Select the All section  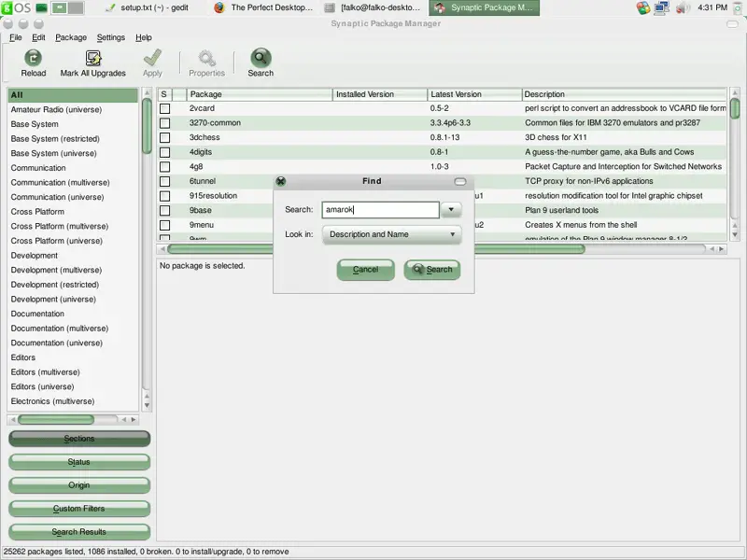click(73, 95)
